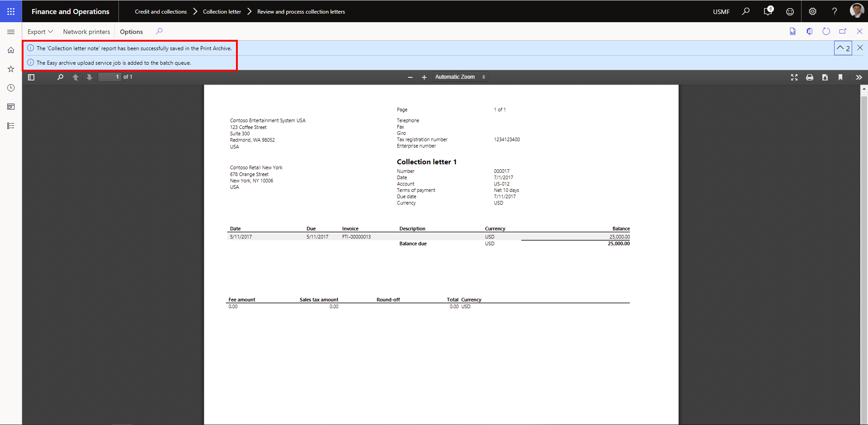Click the attachment document icon
The image size is (868, 425).
pyautogui.click(x=793, y=31)
